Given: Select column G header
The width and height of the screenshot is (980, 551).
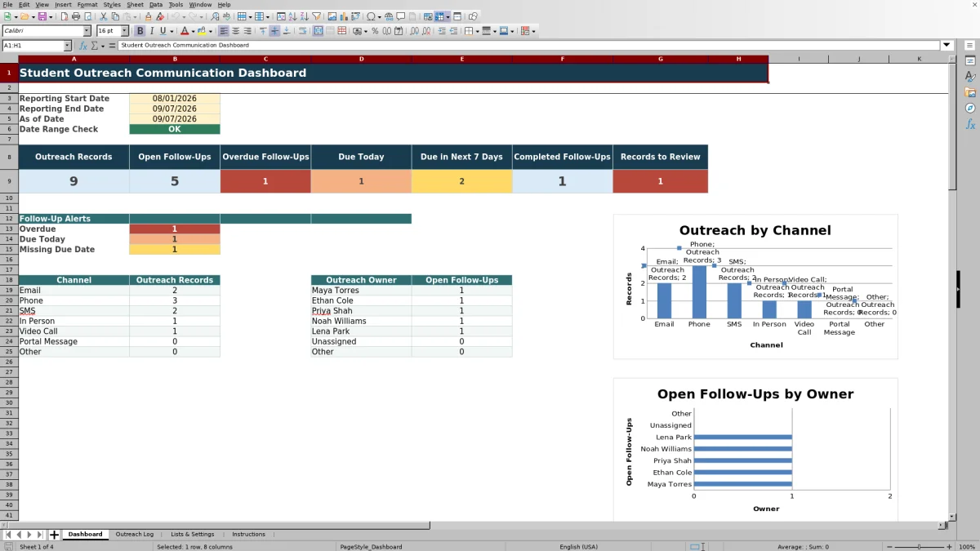Looking at the screenshot, I should click(660, 59).
